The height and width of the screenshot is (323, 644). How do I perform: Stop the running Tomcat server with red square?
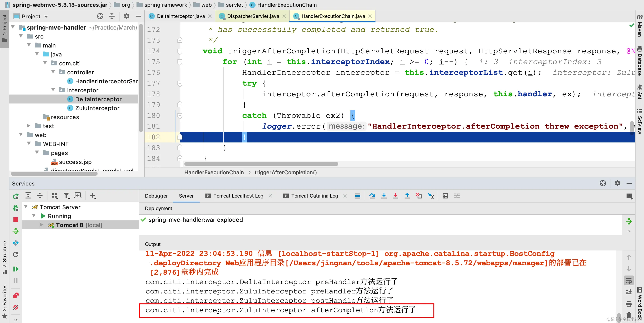coord(15,220)
